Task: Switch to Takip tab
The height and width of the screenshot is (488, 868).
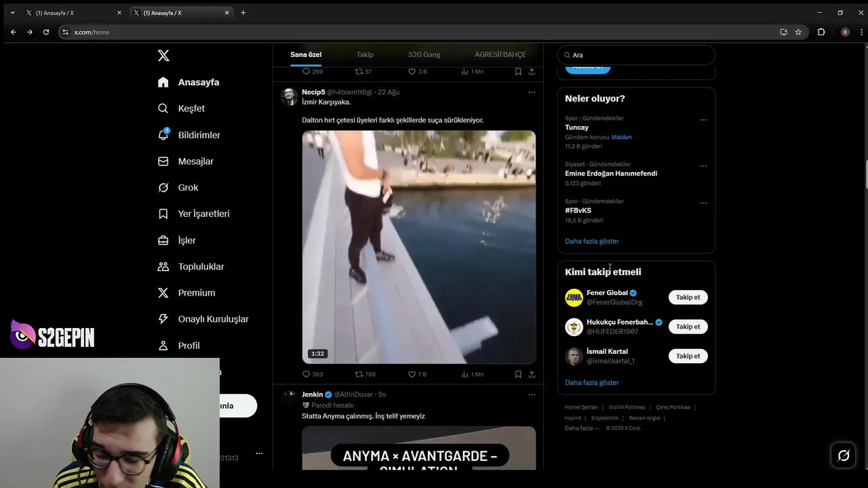Action: 365,55
